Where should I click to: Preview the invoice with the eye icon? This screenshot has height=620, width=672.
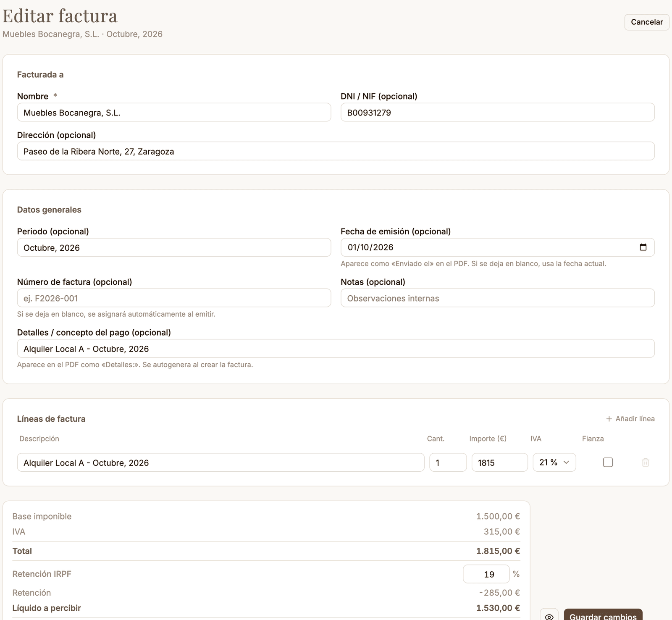(549, 616)
